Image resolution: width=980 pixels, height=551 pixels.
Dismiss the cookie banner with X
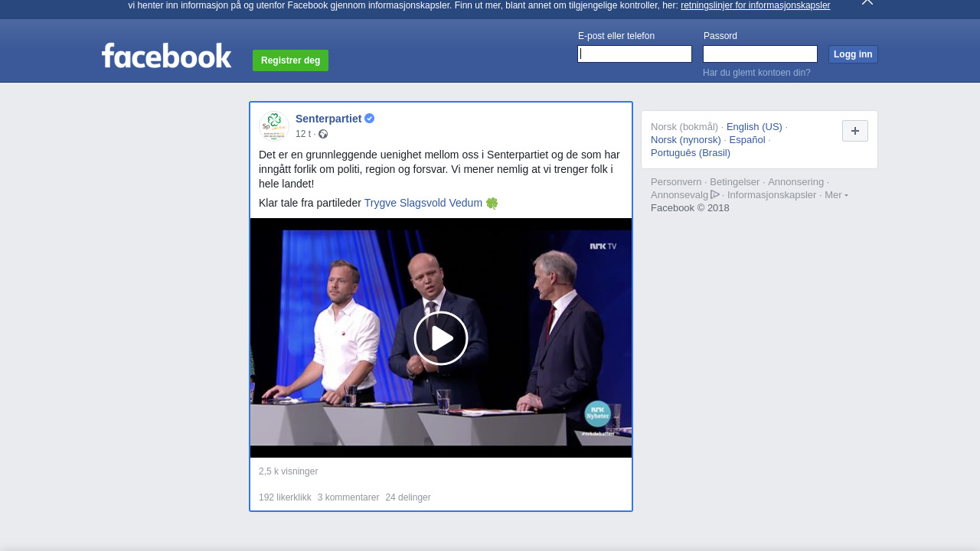tap(867, 2)
